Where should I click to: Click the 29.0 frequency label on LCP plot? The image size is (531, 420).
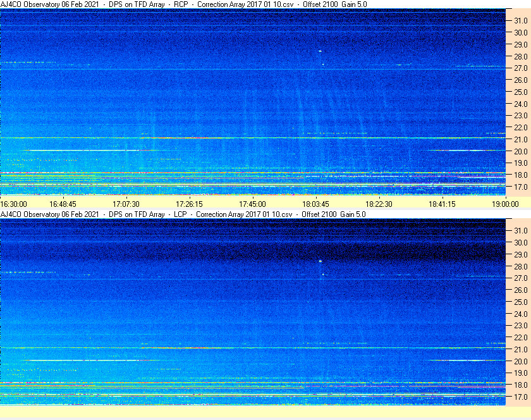pyautogui.click(x=521, y=254)
